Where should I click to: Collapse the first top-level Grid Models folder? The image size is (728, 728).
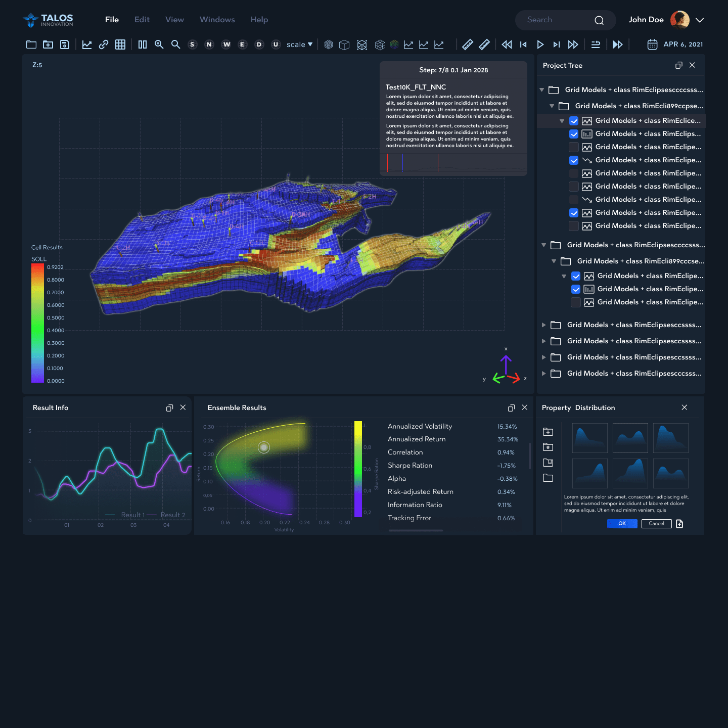coord(542,90)
